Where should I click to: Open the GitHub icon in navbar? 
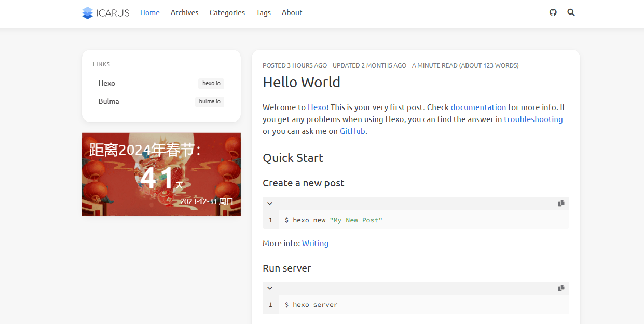(553, 12)
